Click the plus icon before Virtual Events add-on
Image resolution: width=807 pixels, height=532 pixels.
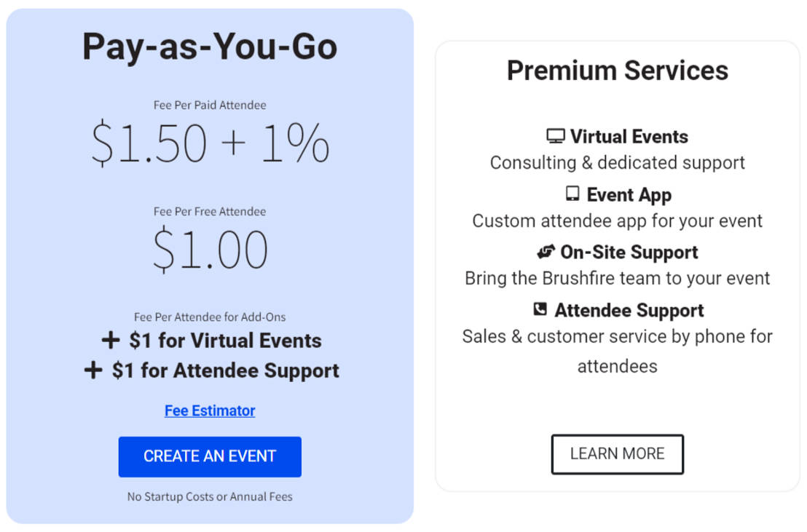(110, 341)
